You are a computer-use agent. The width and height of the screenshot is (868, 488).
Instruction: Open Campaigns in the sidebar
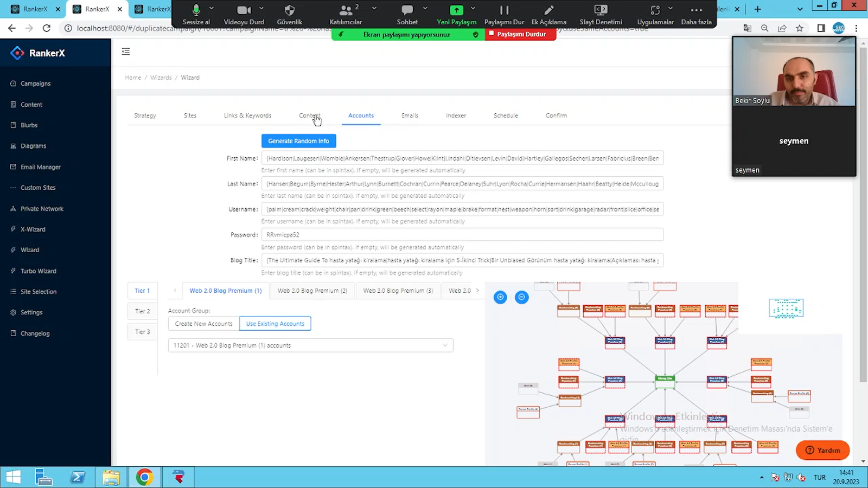pos(35,84)
